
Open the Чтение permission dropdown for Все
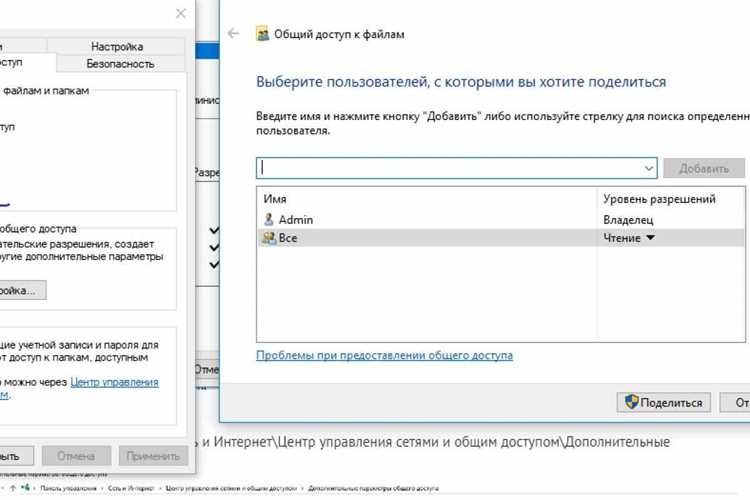pos(650,238)
